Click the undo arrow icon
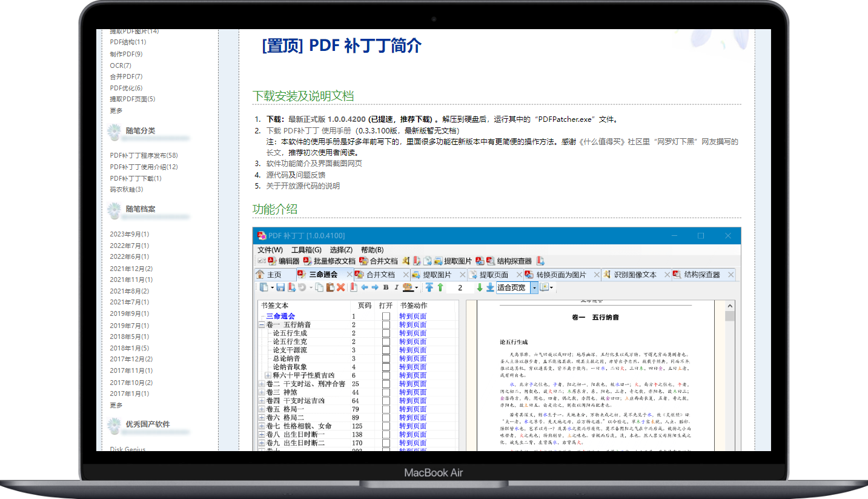Viewport: 868px width, 499px height. 302,287
